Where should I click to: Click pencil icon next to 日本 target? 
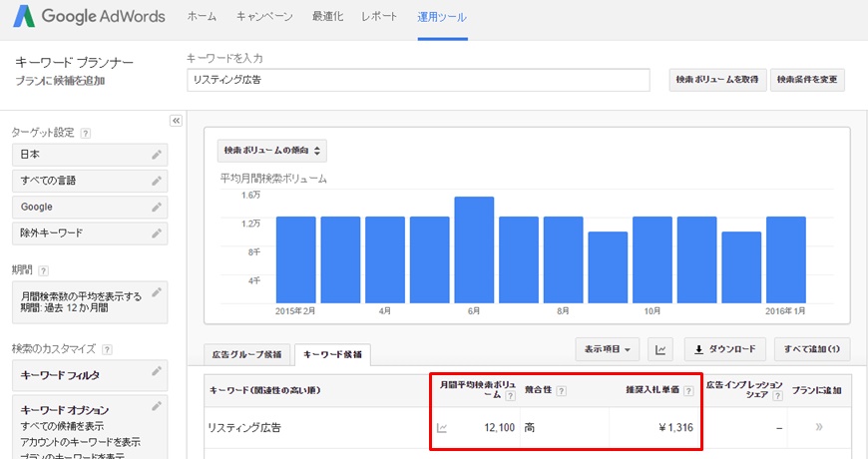[156, 155]
